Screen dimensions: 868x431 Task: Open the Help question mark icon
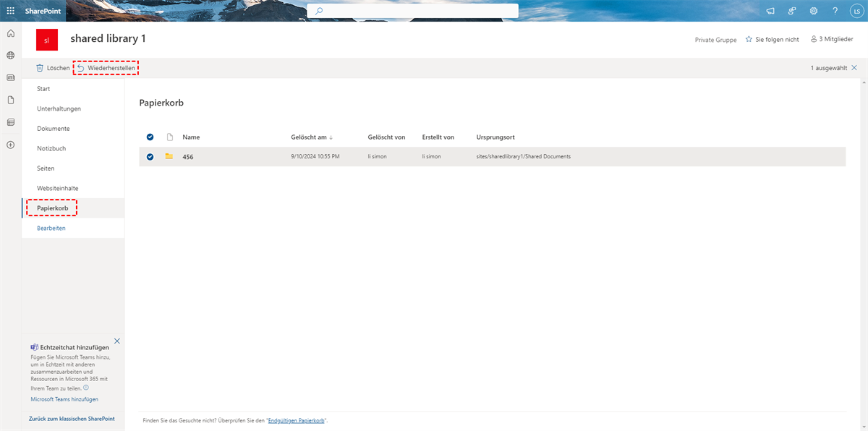[835, 11]
